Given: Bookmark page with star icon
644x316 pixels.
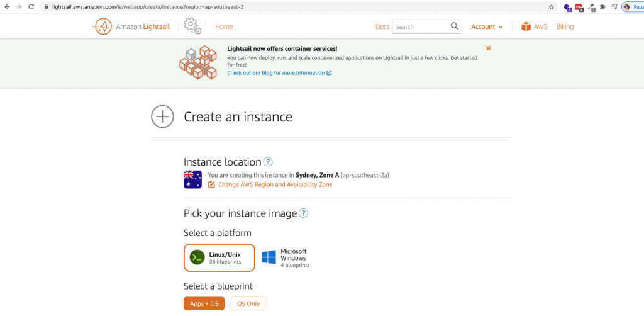Looking at the screenshot, I should pos(552,7).
